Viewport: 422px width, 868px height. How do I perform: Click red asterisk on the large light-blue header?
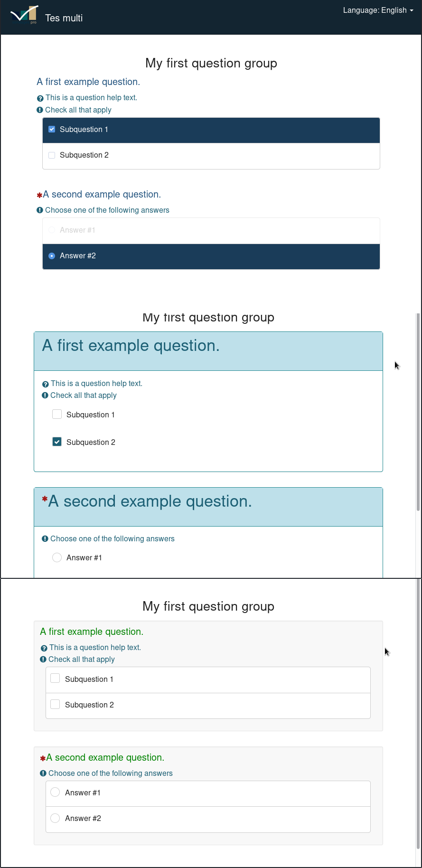pos(45,499)
